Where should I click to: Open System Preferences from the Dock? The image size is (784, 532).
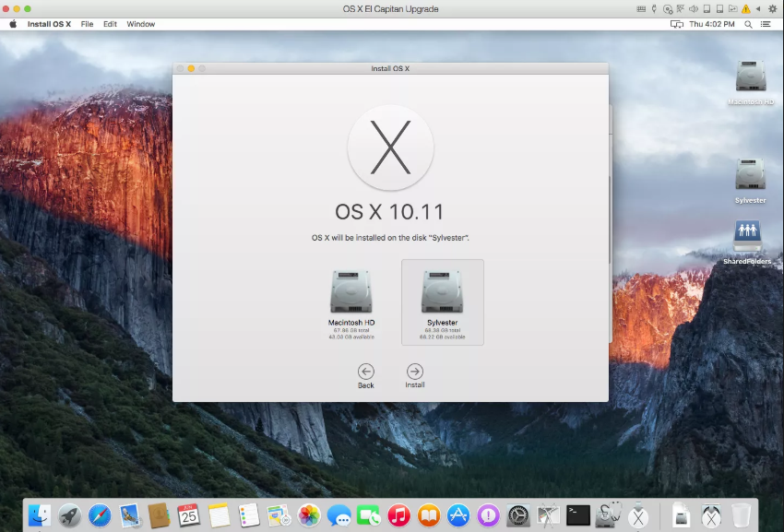click(518, 515)
